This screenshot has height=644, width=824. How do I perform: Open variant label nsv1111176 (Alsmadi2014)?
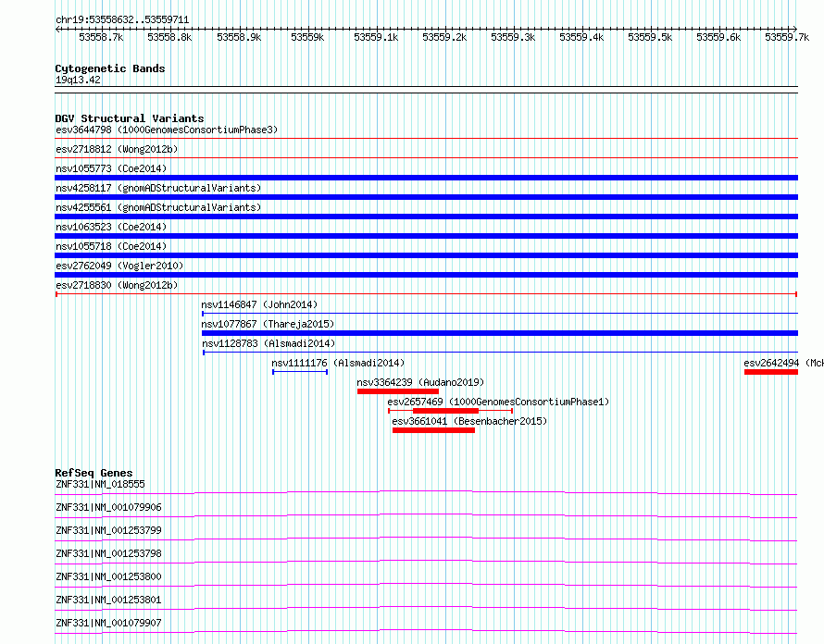(x=338, y=363)
